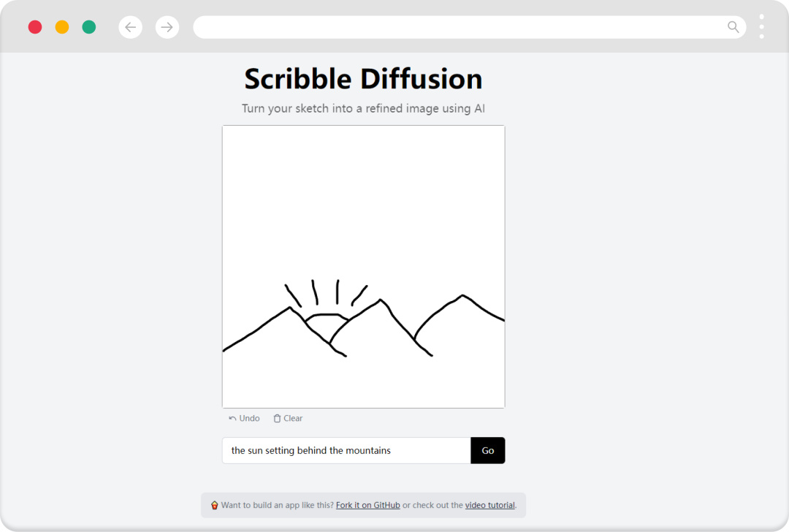This screenshot has height=532, width=789.
Task: Click the magnifier search icon in address bar
Action: click(x=733, y=27)
